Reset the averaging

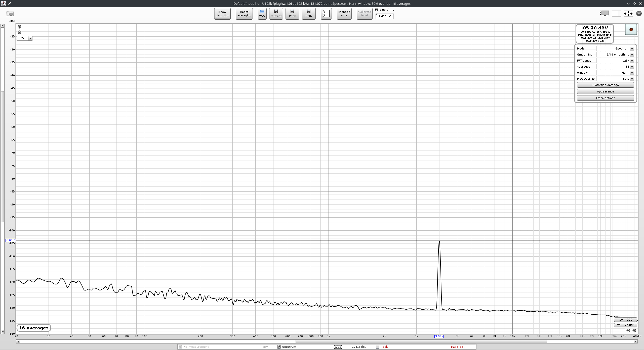[244, 14]
